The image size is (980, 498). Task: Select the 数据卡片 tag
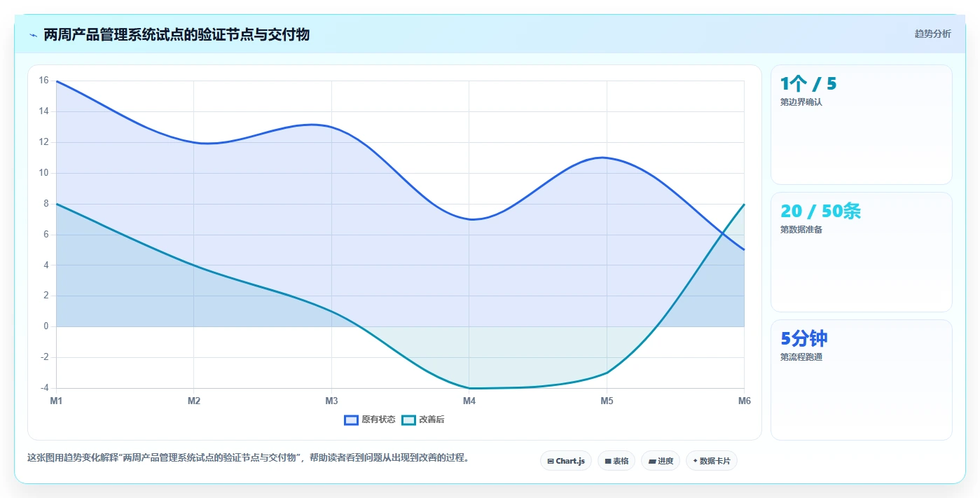pyautogui.click(x=712, y=461)
